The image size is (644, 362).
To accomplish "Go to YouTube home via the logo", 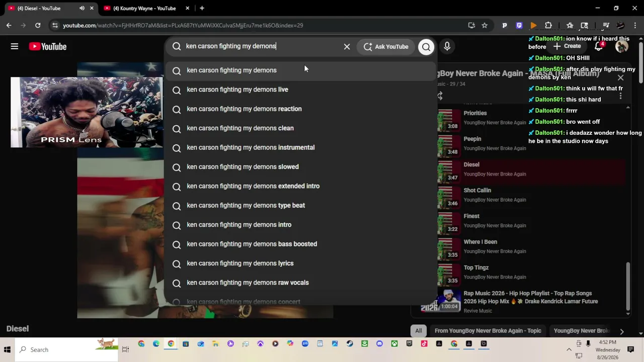I will point(48,46).
